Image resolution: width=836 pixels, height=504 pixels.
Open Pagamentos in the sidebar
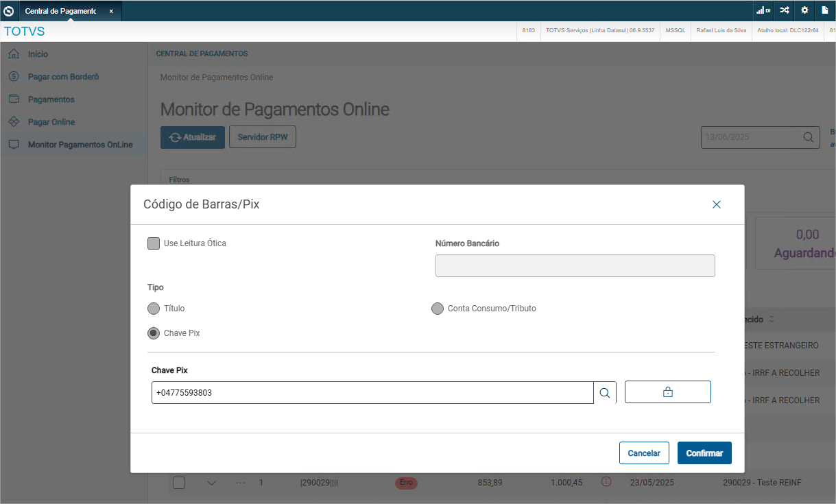[51, 99]
